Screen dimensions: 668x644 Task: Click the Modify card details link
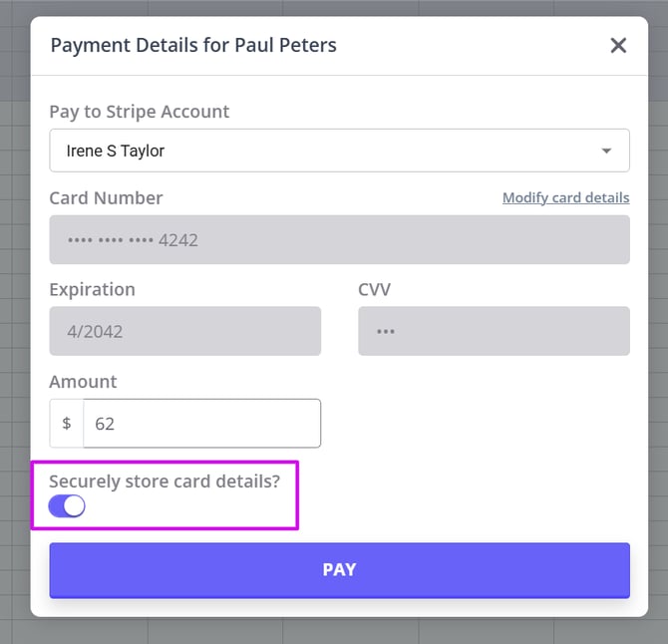tap(565, 197)
